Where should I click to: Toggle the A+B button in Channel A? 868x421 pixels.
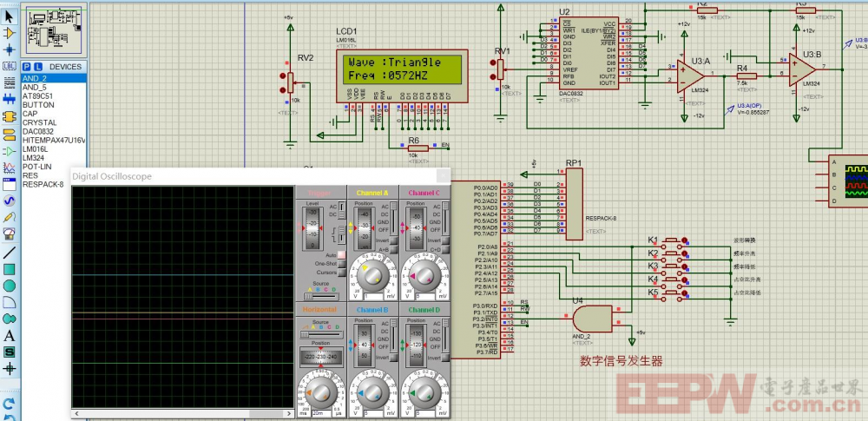pyautogui.click(x=393, y=249)
